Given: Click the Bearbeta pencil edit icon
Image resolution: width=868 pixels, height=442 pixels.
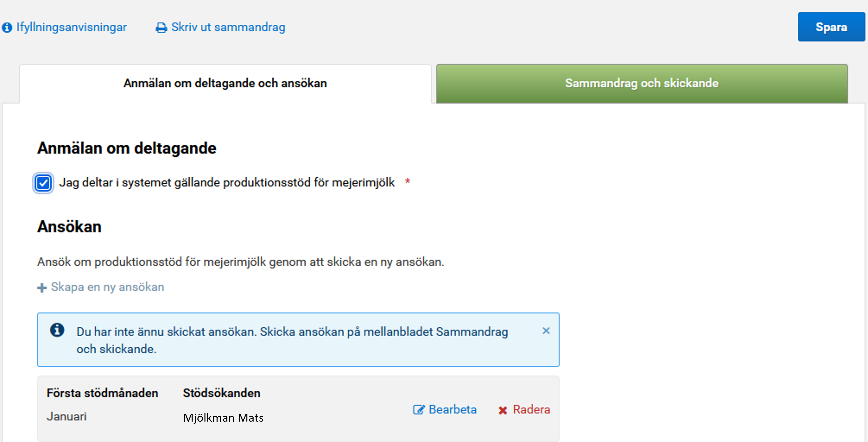Looking at the screenshot, I should 418,410.
